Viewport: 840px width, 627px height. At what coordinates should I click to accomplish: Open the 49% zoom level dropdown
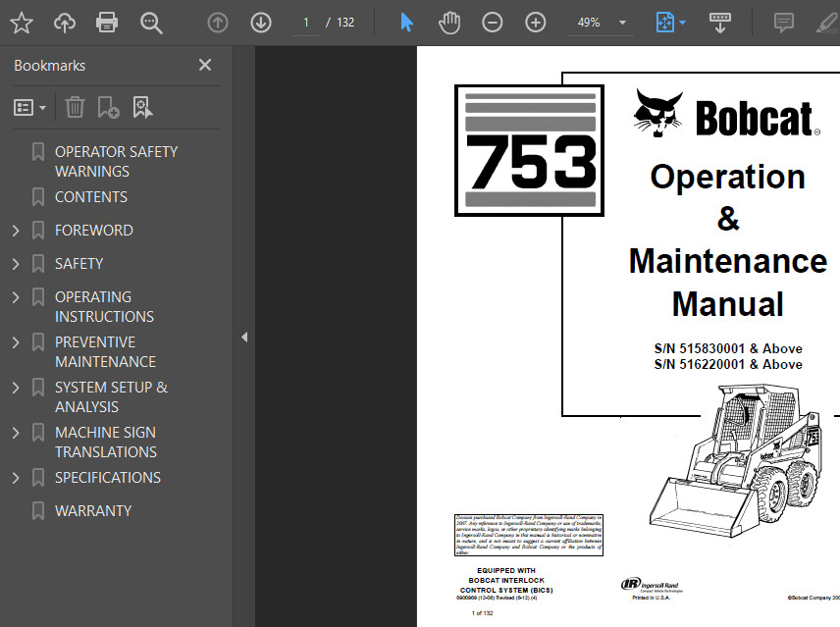point(622,23)
